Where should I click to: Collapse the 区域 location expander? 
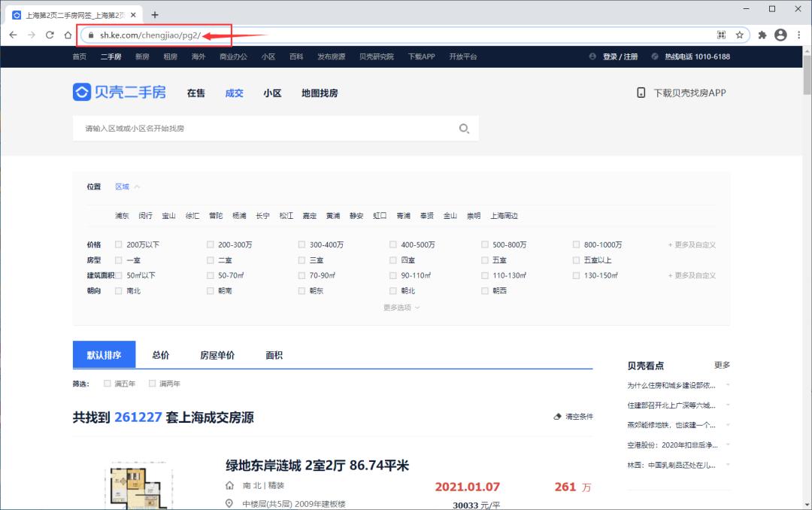[x=127, y=187]
